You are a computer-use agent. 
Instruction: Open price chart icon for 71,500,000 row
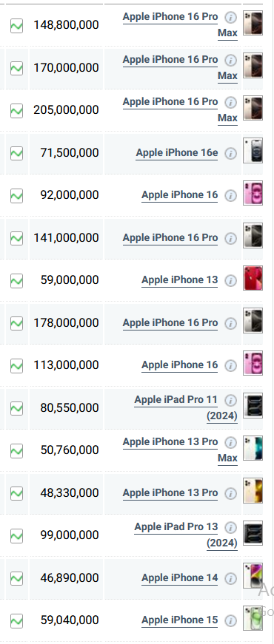coord(16,153)
